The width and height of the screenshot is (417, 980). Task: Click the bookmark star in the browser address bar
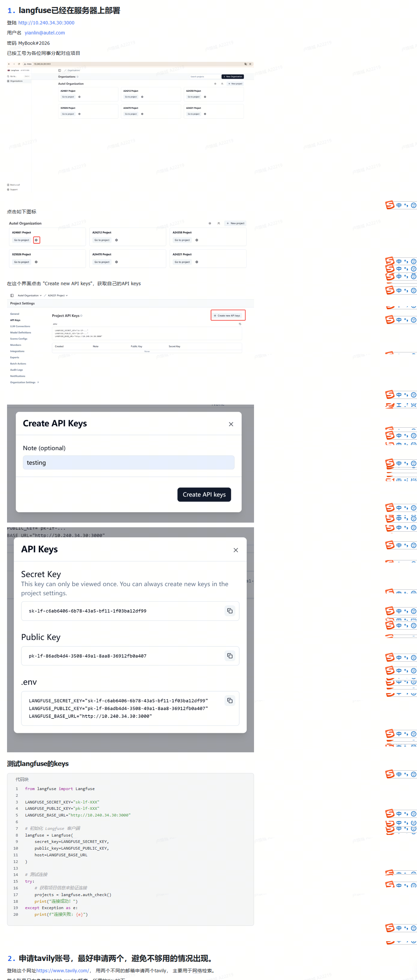[250, 64]
